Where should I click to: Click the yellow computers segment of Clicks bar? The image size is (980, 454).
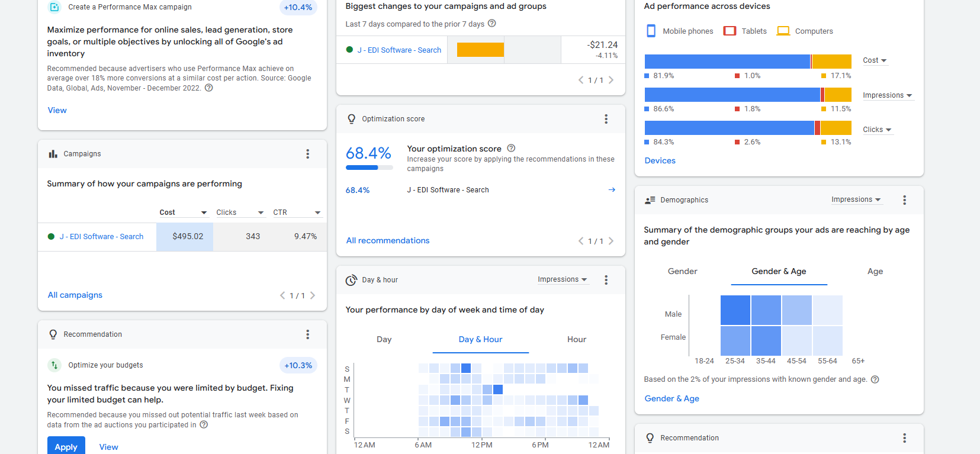836,128
